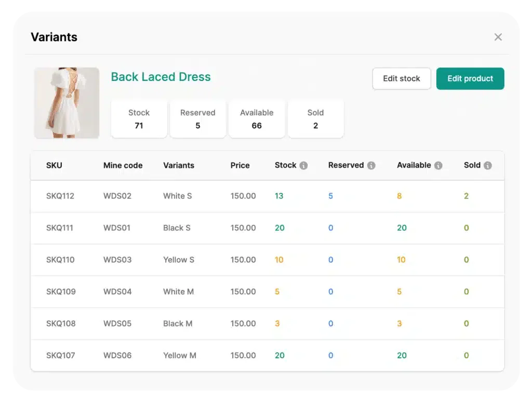The width and height of the screenshot is (532, 404).
Task: Click mine code WDS03
Action: pos(117,260)
